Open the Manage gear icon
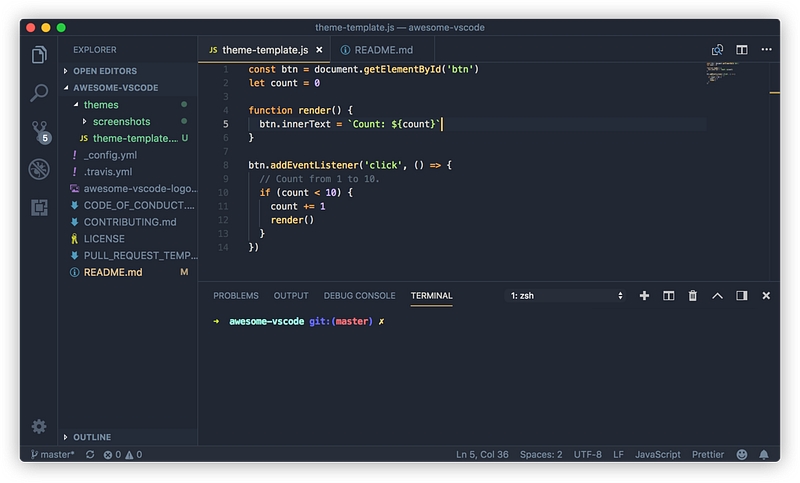This screenshot has height=483, width=800. coord(39,426)
